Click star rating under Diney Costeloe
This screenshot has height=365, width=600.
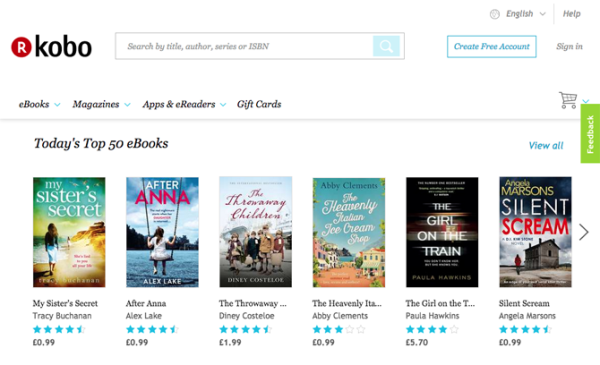point(246,329)
